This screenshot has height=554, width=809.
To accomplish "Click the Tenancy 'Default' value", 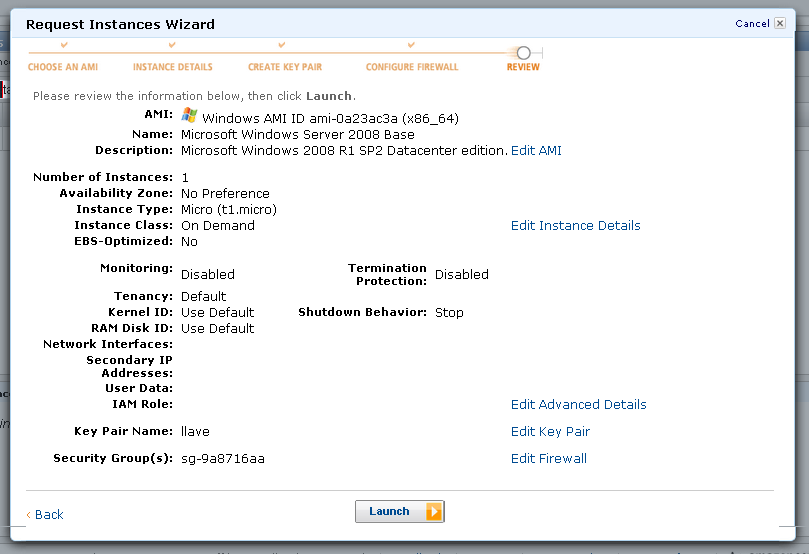I will (x=204, y=297).
